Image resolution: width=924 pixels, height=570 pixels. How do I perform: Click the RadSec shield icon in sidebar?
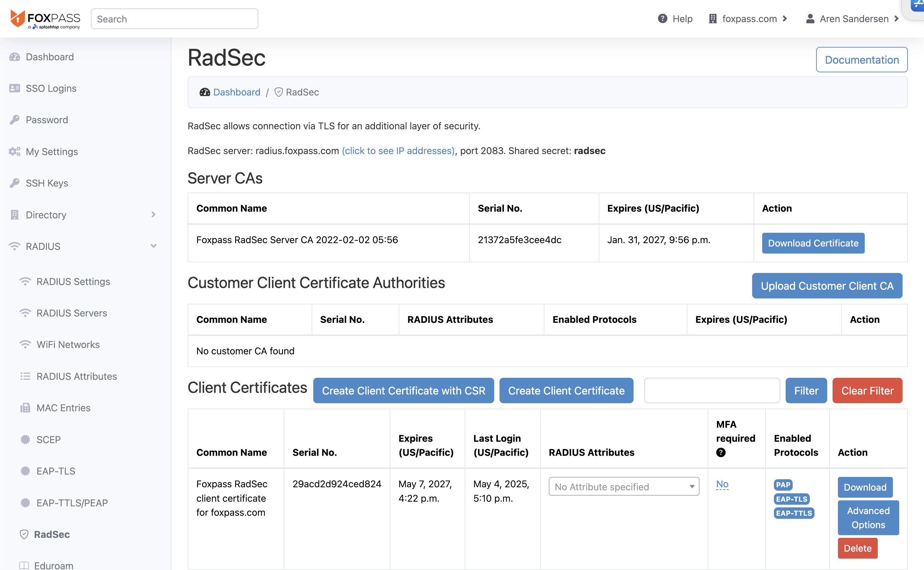24,534
